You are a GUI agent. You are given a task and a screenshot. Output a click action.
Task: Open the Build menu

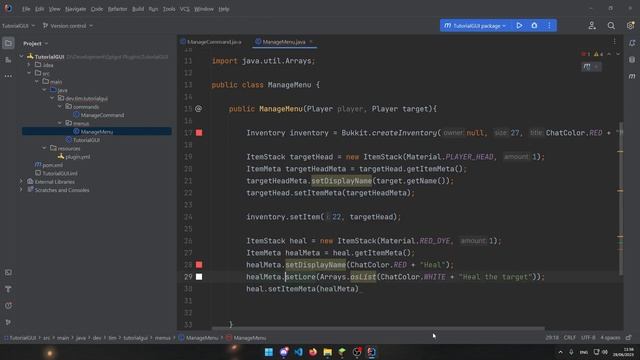(x=138, y=9)
